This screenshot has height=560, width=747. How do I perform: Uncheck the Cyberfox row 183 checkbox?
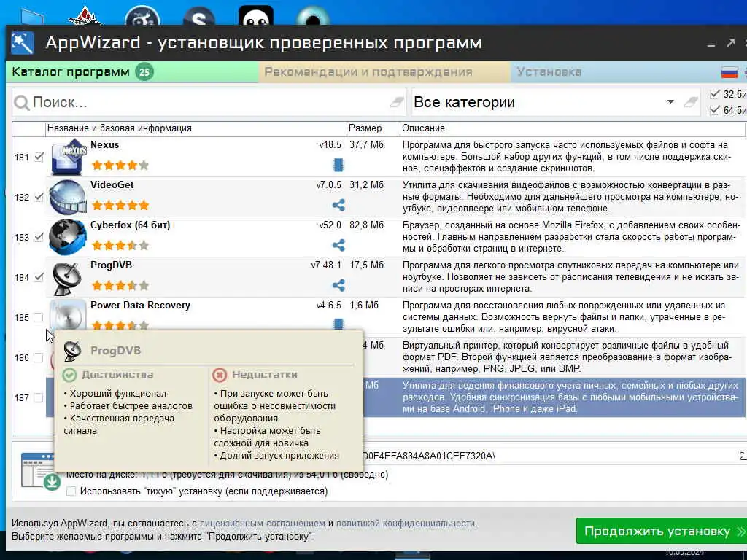click(39, 237)
